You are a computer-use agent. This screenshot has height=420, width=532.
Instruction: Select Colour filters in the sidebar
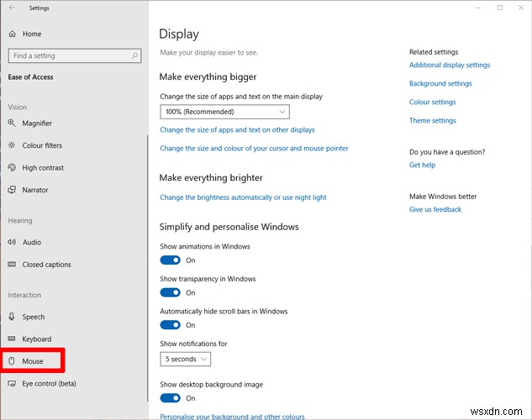(x=42, y=145)
